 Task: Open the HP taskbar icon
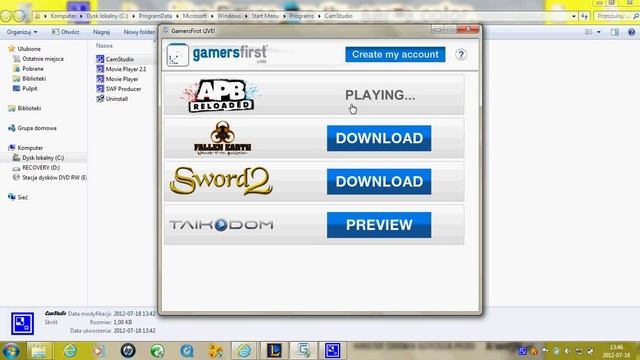[128, 351]
